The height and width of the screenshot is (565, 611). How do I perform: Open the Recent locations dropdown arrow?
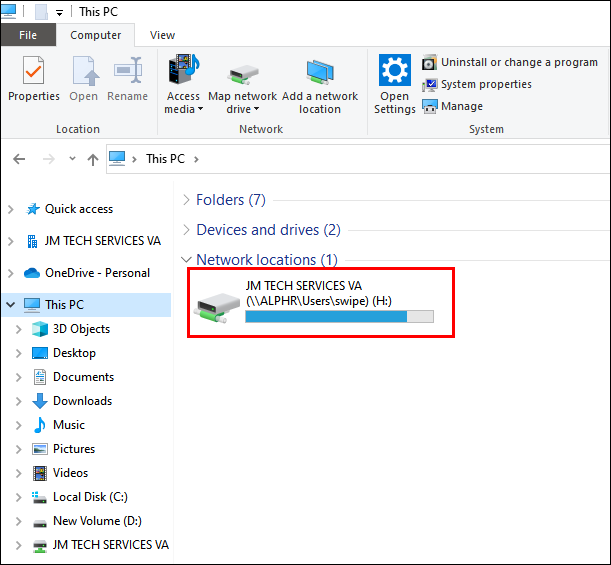72,159
